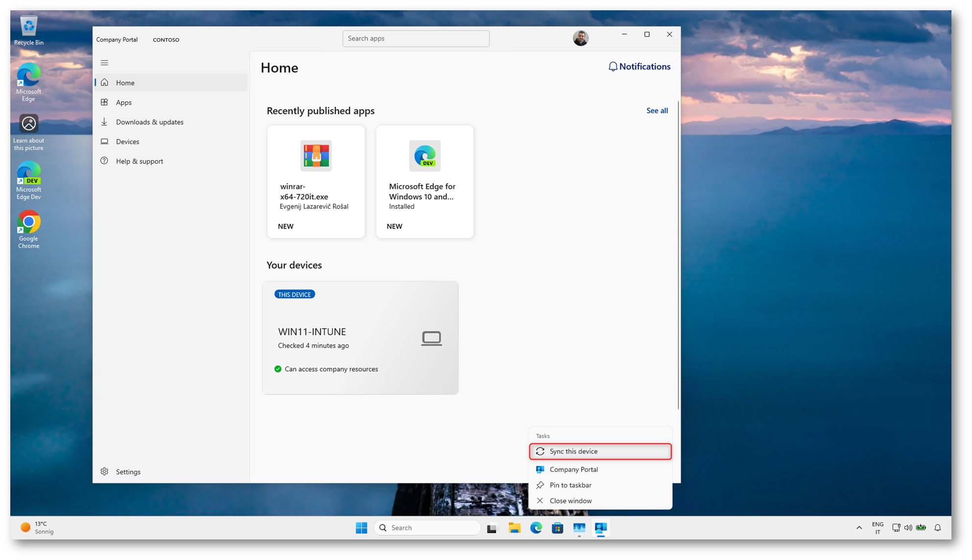Open the winrar-x64-720it.exe app tile
Image resolution: width=972 pixels, height=560 pixels.
point(316,182)
